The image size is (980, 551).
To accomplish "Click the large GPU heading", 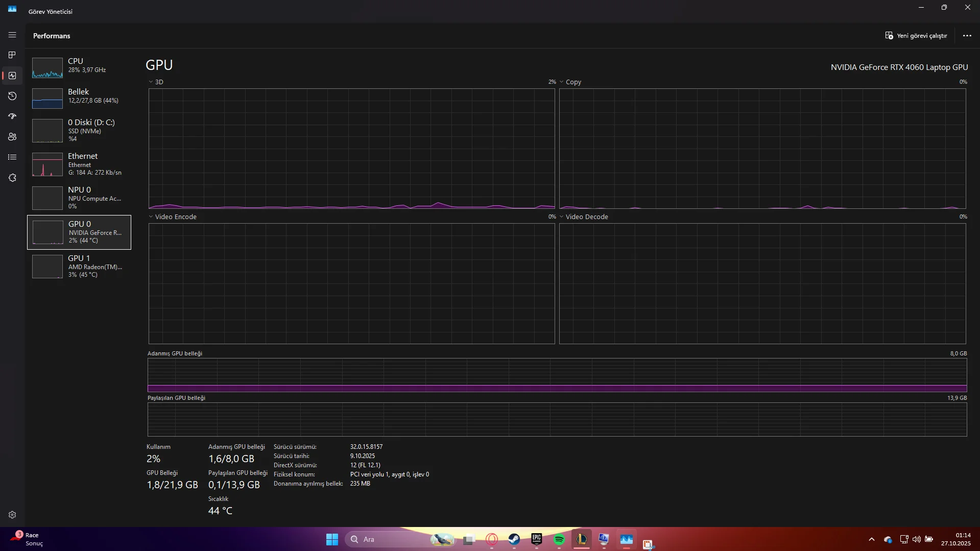I will [159, 65].
